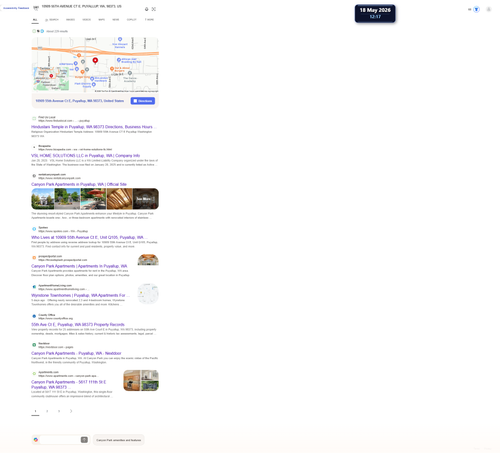Click the Nextdoor result favicon

click(x=34, y=345)
